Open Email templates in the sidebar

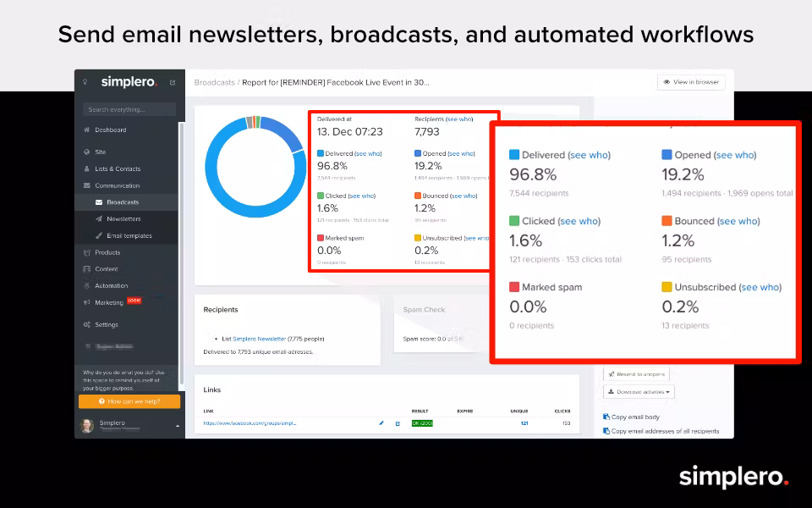click(129, 235)
